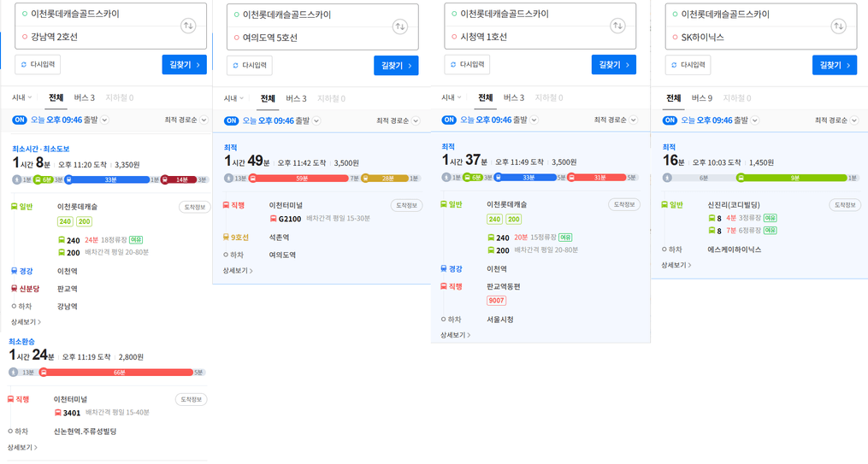Open departure time dropdown in SK하이닉스 panel

coord(755,120)
